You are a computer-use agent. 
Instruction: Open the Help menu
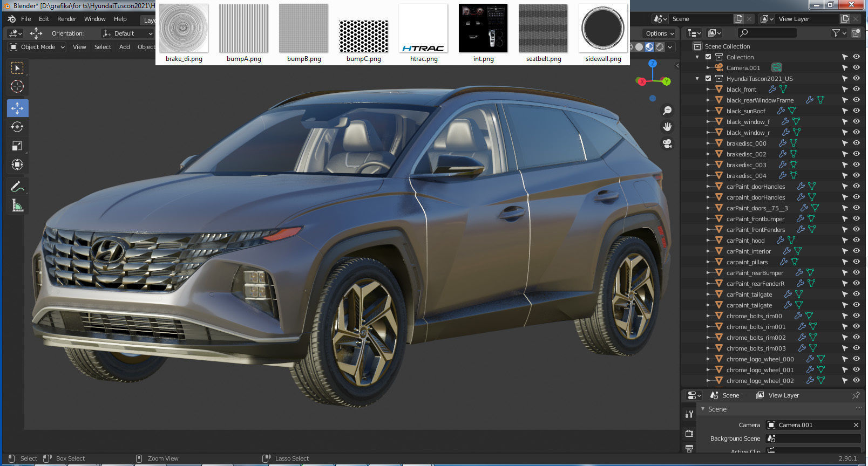(x=120, y=19)
